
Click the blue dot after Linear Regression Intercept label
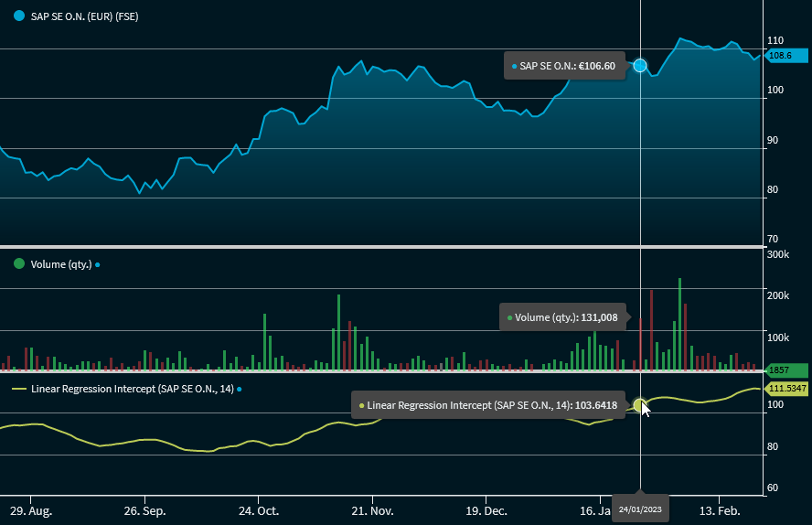(x=239, y=390)
